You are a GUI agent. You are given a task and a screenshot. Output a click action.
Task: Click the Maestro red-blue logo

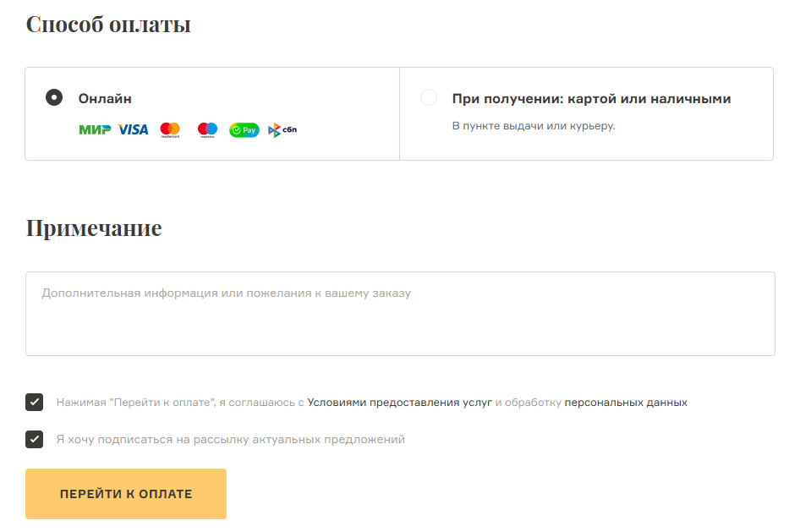[207, 129]
